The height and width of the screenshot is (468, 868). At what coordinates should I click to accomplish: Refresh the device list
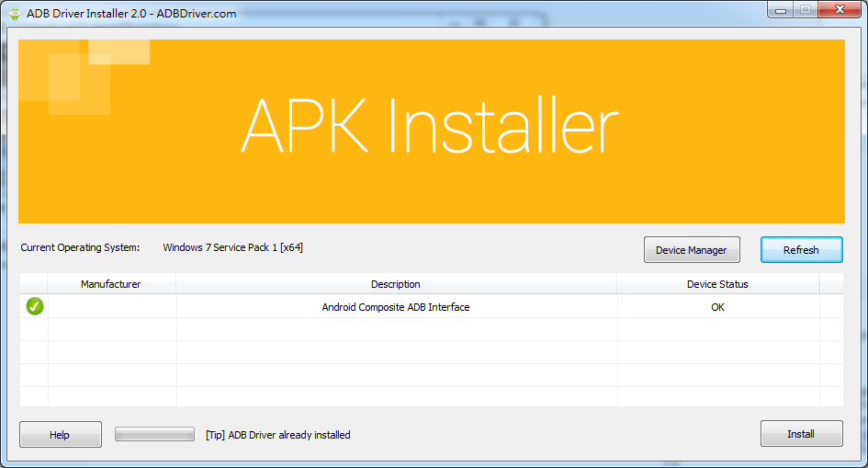(801, 250)
